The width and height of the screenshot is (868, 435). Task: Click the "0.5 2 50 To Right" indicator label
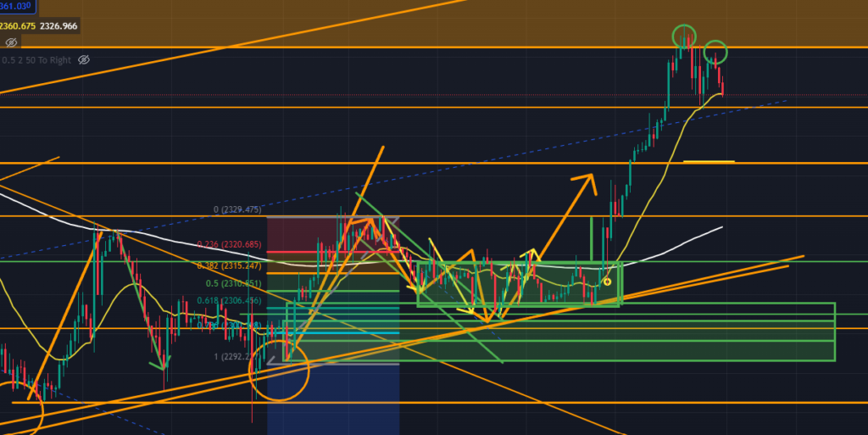(x=36, y=60)
